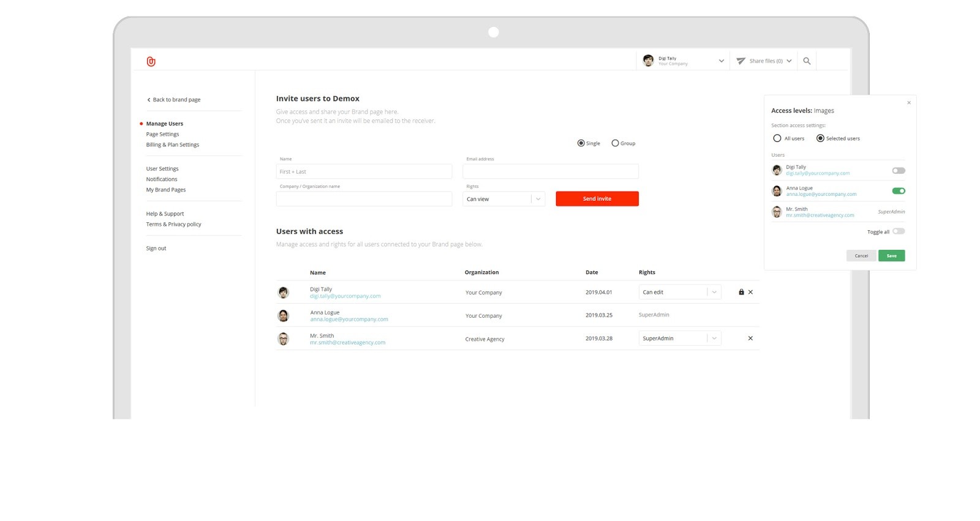
Task: Click the Email address input field
Action: [x=550, y=171]
